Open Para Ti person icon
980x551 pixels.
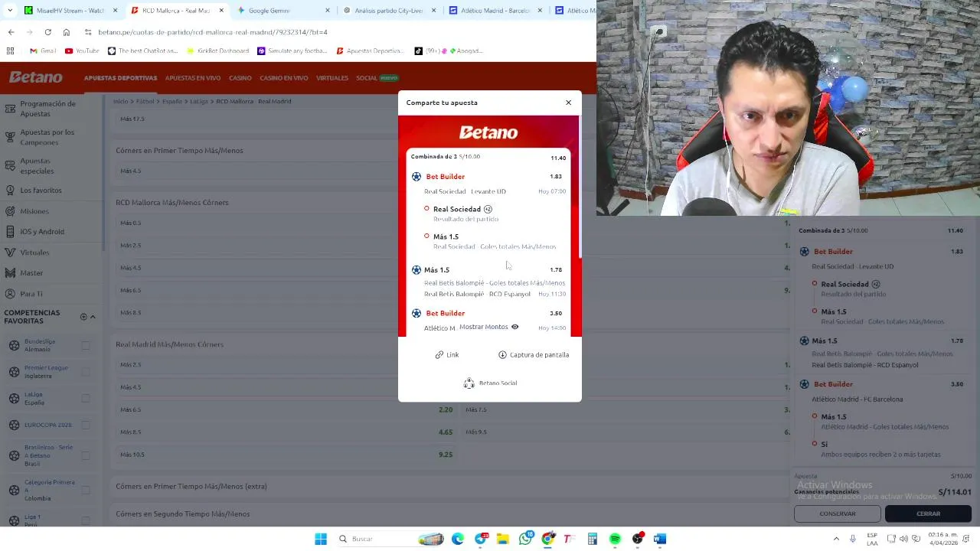point(10,293)
